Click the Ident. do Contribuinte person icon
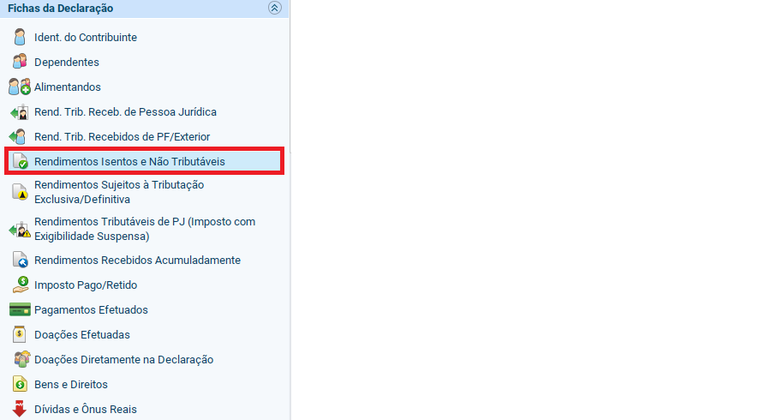 point(19,38)
